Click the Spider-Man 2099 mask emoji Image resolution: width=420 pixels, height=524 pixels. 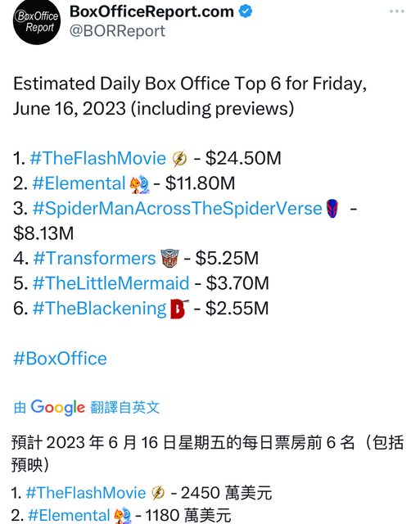tap(332, 209)
